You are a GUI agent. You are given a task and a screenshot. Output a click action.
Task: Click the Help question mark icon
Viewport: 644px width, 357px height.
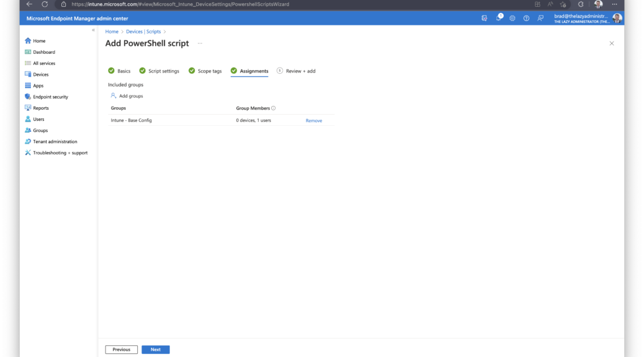526,19
